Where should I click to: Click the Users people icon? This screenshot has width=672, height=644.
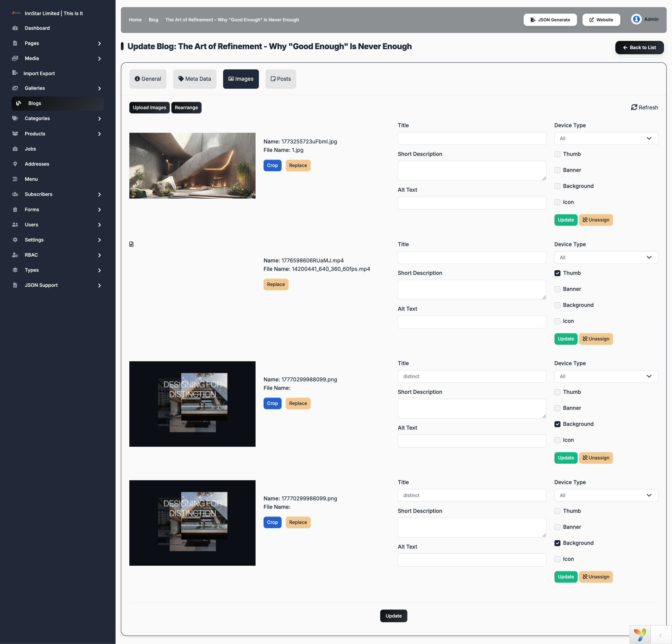15,225
